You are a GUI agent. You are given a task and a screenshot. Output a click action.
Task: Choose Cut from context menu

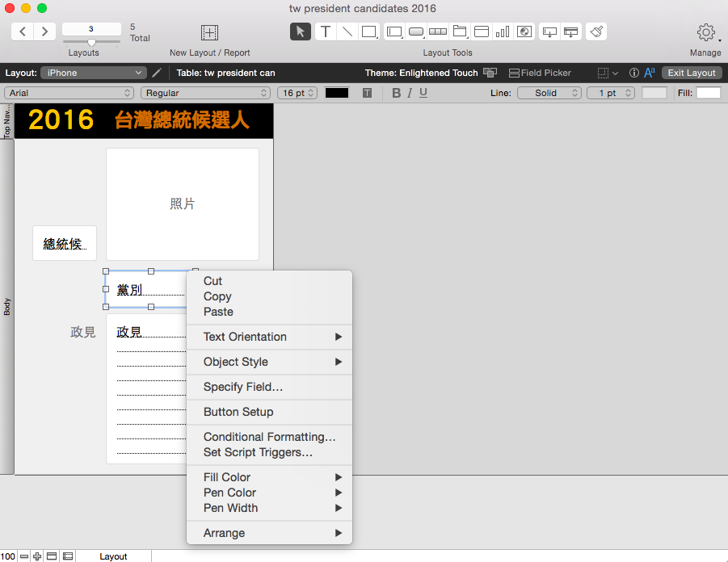pos(269,281)
